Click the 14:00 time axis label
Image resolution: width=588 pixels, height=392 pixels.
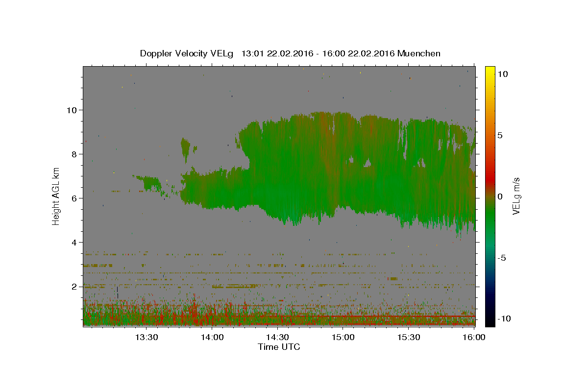pyautogui.click(x=212, y=337)
